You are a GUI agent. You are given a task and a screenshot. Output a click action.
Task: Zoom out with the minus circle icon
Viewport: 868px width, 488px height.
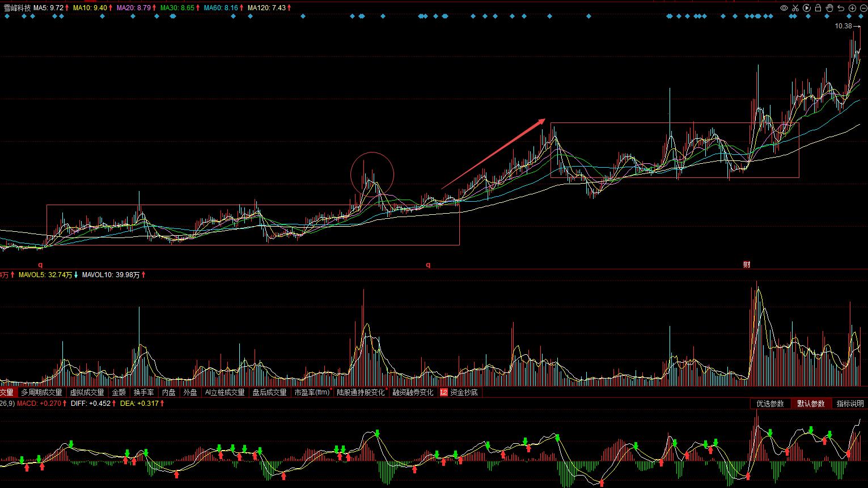pos(862,8)
